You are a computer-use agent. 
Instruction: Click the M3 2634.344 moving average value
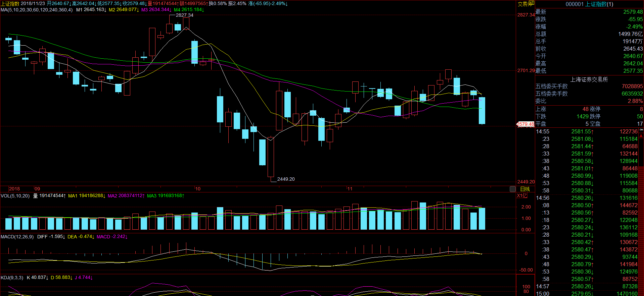point(156,10)
